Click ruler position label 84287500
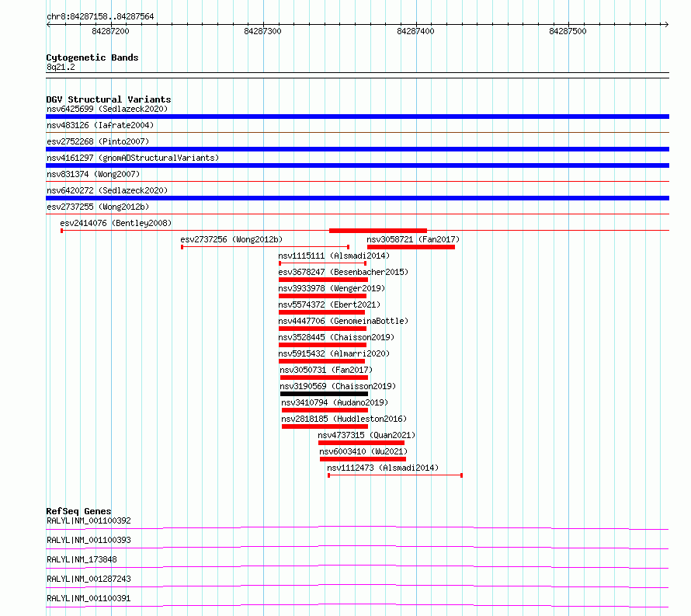 (x=568, y=31)
